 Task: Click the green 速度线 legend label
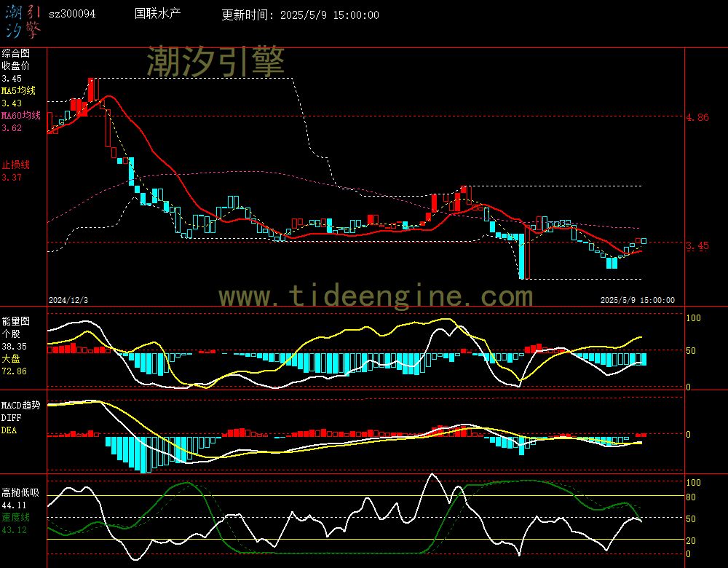[x=16, y=517]
